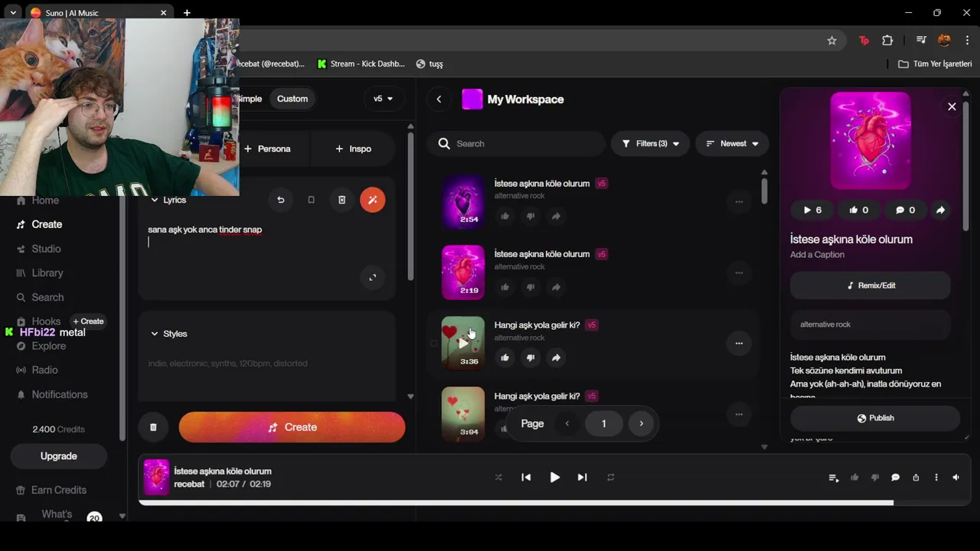Click the orange Create song button
Screen dimensions: 980x551
click(x=292, y=427)
